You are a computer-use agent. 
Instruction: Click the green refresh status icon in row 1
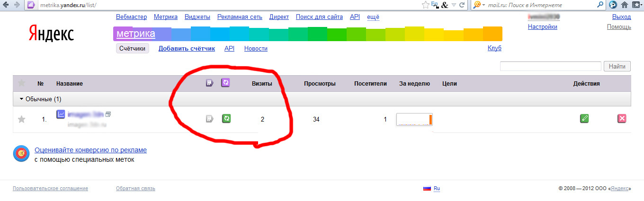tap(226, 119)
